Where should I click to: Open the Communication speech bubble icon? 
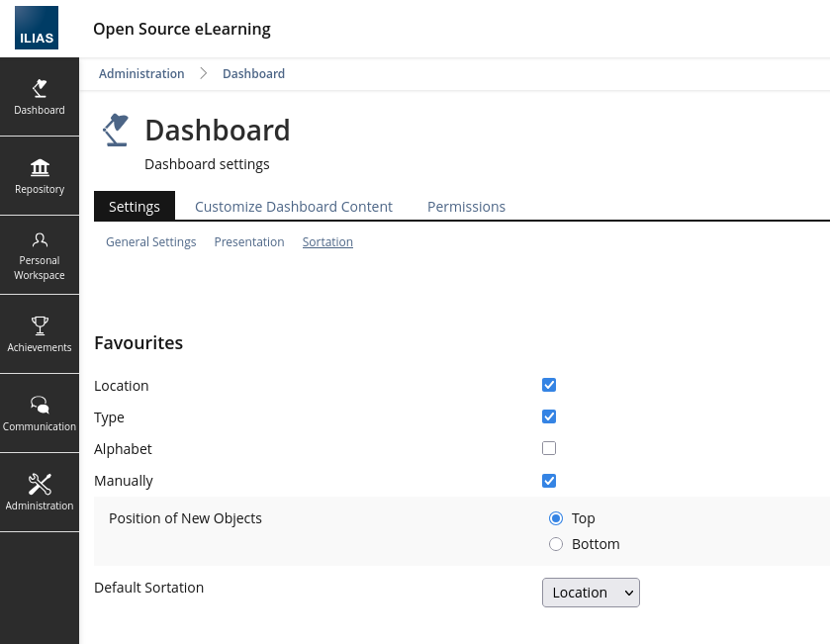pyautogui.click(x=40, y=404)
